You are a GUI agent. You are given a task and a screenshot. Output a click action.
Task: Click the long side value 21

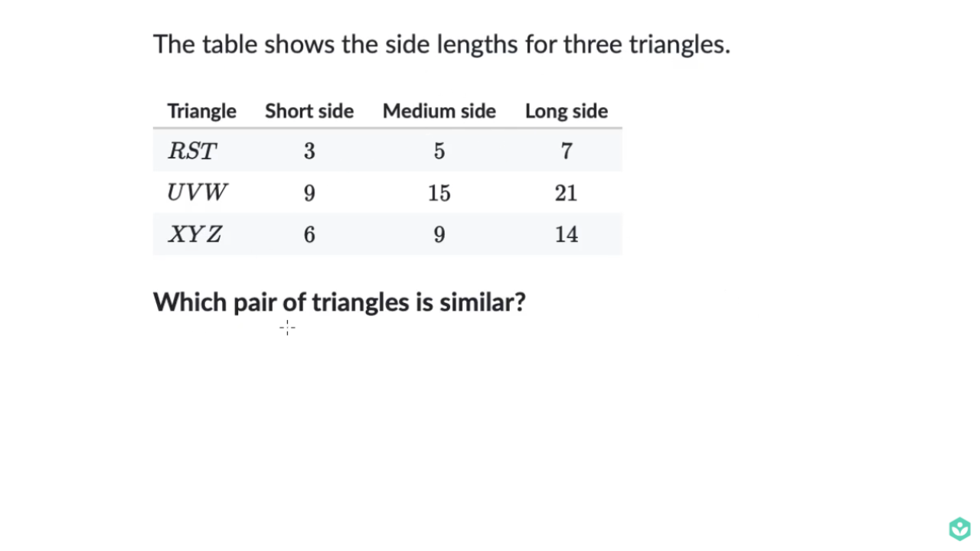(567, 193)
